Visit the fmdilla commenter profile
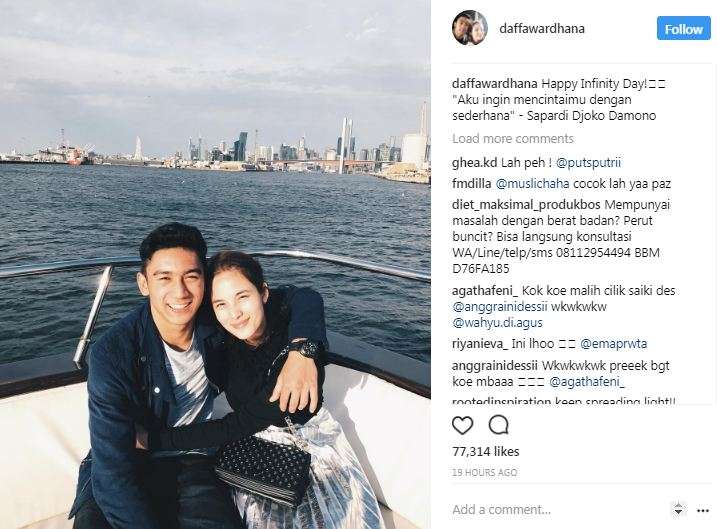The image size is (717, 529). [471, 184]
